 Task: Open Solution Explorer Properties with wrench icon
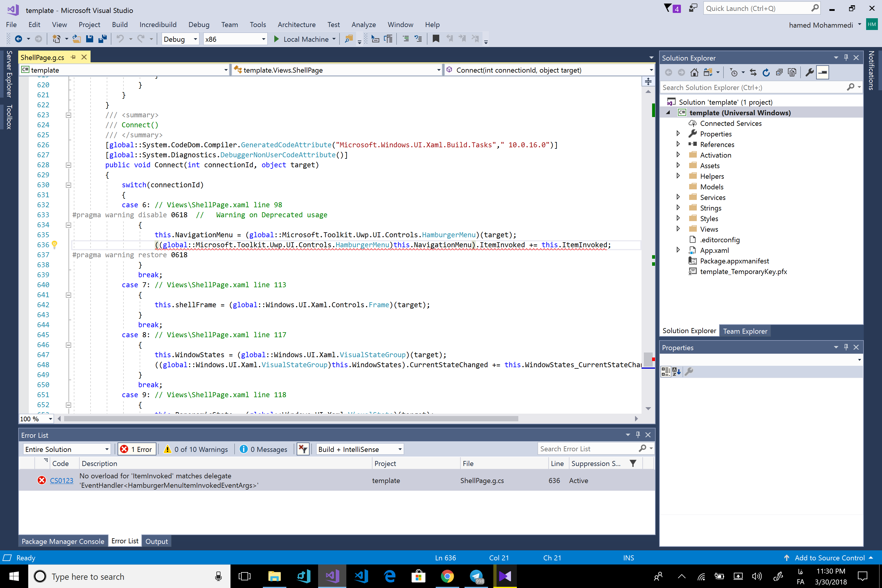click(x=809, y=72)
